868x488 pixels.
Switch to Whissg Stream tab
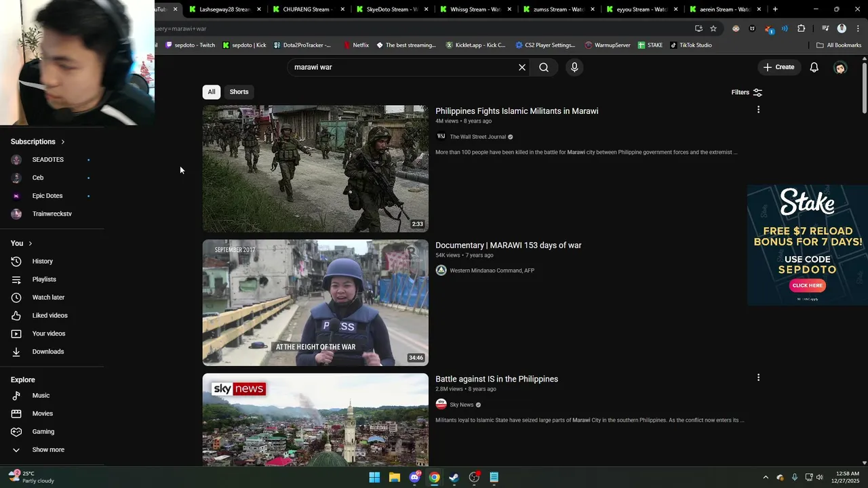tap(475, 9)
